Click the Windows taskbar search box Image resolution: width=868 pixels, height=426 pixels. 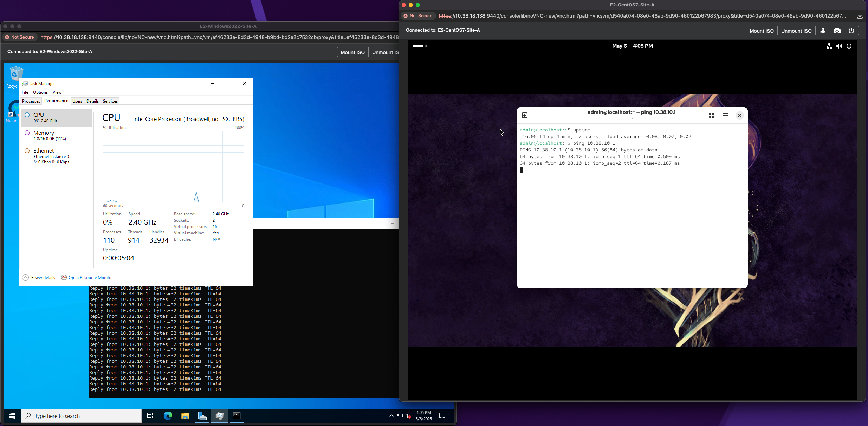(81, 416)
